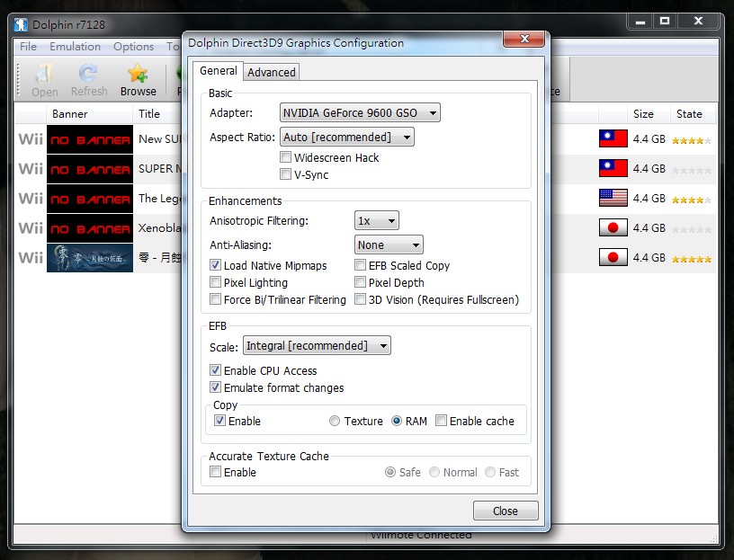Click the Japan flag icon in bottom game row
This screenshot has height=560, width=734.
[613, 257]
